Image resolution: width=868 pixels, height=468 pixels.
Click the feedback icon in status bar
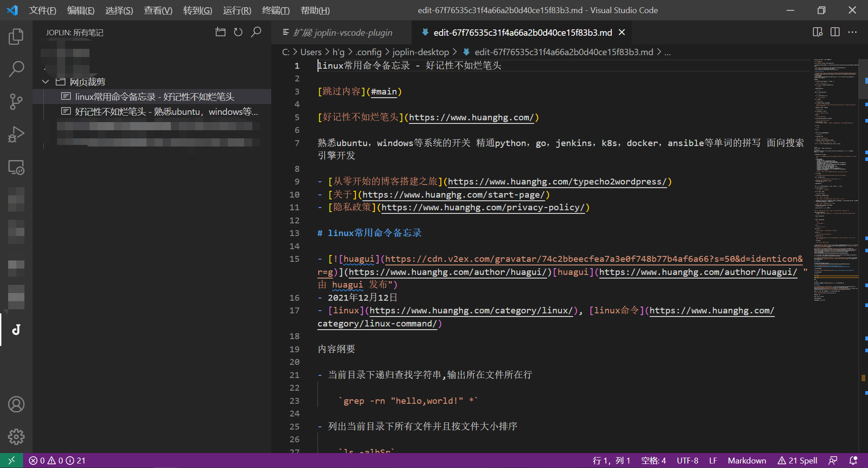[x=833, y=460]
